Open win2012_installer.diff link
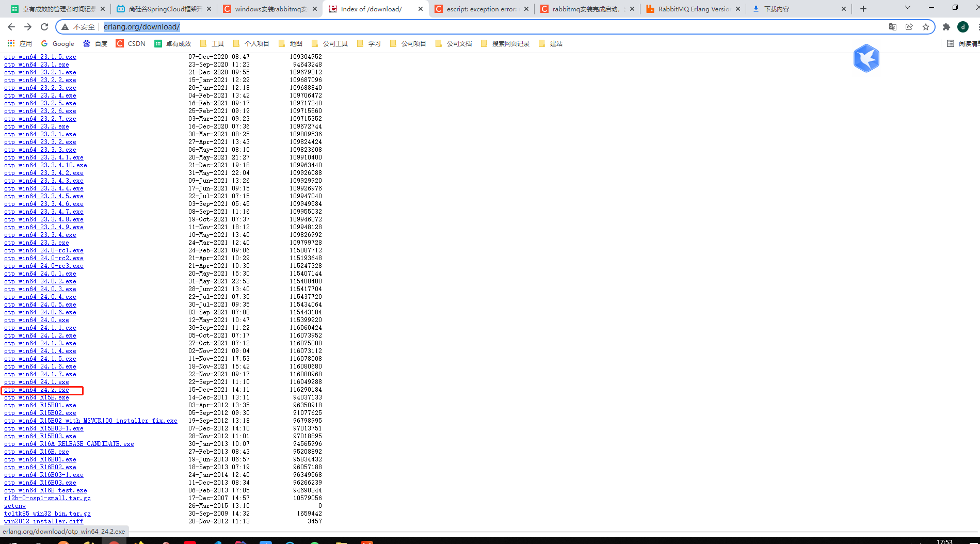The height and width of the screenshot is (544, 980). click(x=44, y=522)
